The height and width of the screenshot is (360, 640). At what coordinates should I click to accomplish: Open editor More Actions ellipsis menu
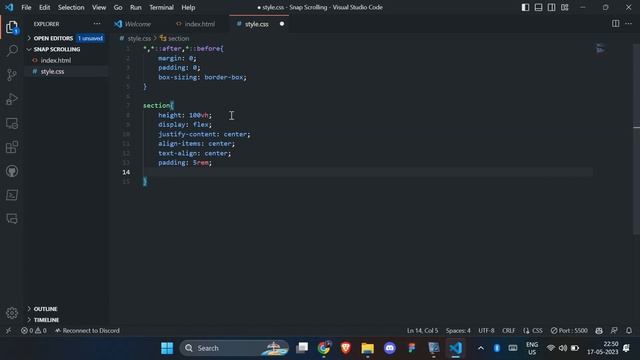[629, 24]
